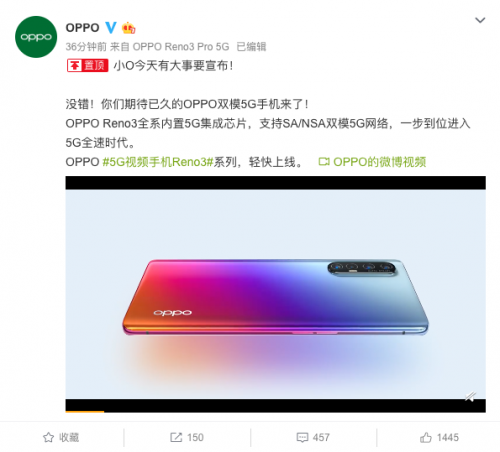500x452 pixels.
Task: Open the OPPO account name link
Action: pos(82,28)
